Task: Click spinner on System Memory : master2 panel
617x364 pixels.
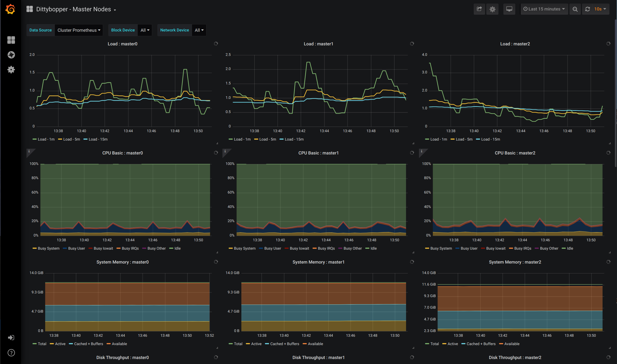Action: (x=608, y=262)
